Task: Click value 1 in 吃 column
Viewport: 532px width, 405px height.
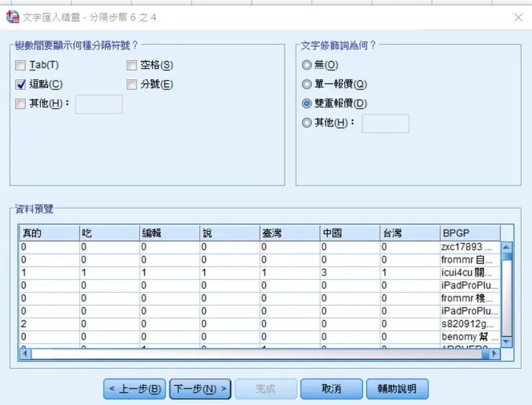Action: coord(109,273)
